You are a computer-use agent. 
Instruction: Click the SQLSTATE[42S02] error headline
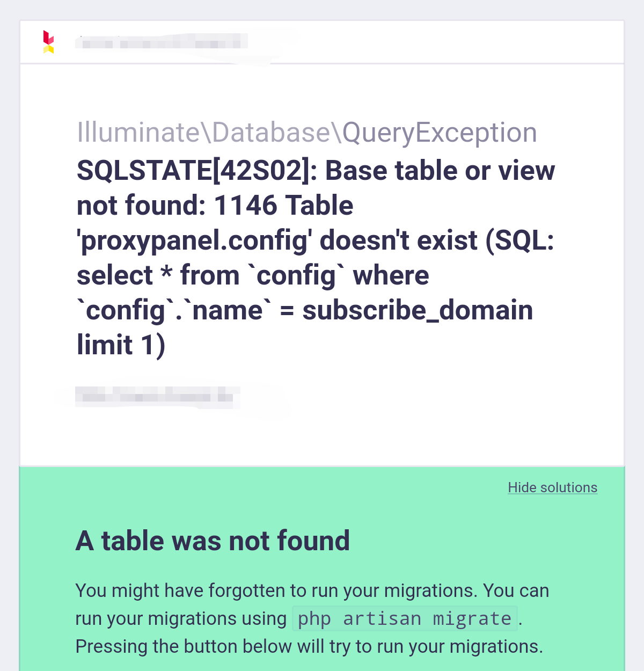pyautogui.click(x=316, y=171)
